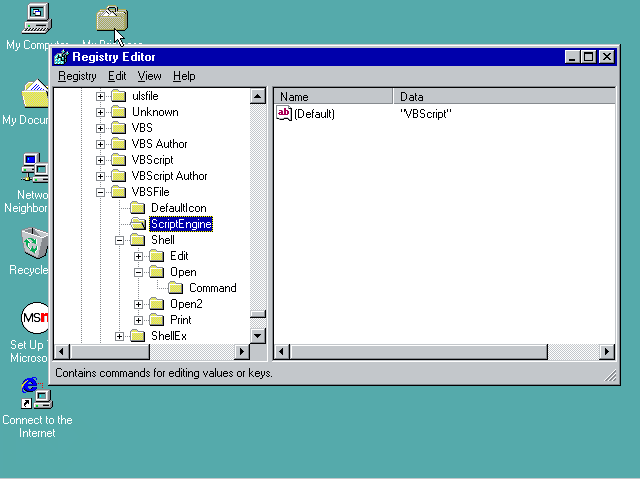Image resolution: width=640 pixels, height=480 pixels.
Task: Open the View menu
Action: point(149,76)
